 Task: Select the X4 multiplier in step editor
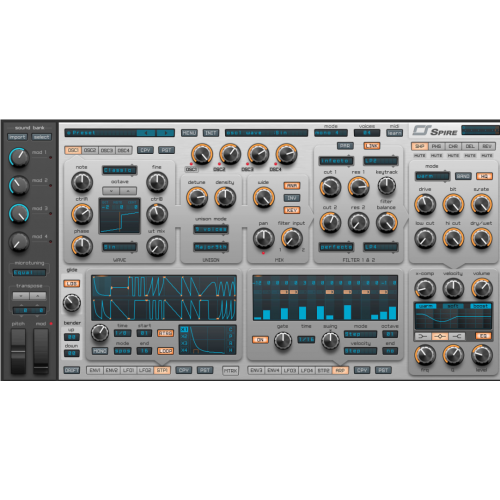coord(184,350)
